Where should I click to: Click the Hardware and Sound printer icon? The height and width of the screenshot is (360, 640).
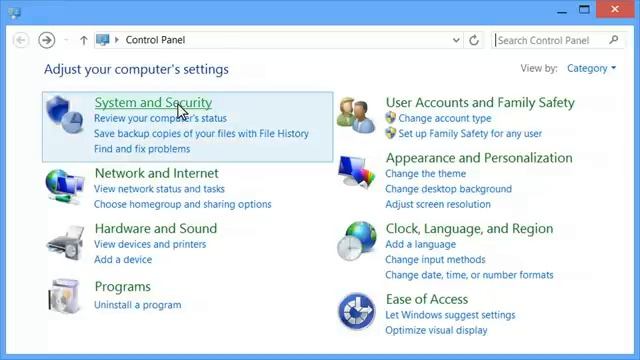click(66, 242)
